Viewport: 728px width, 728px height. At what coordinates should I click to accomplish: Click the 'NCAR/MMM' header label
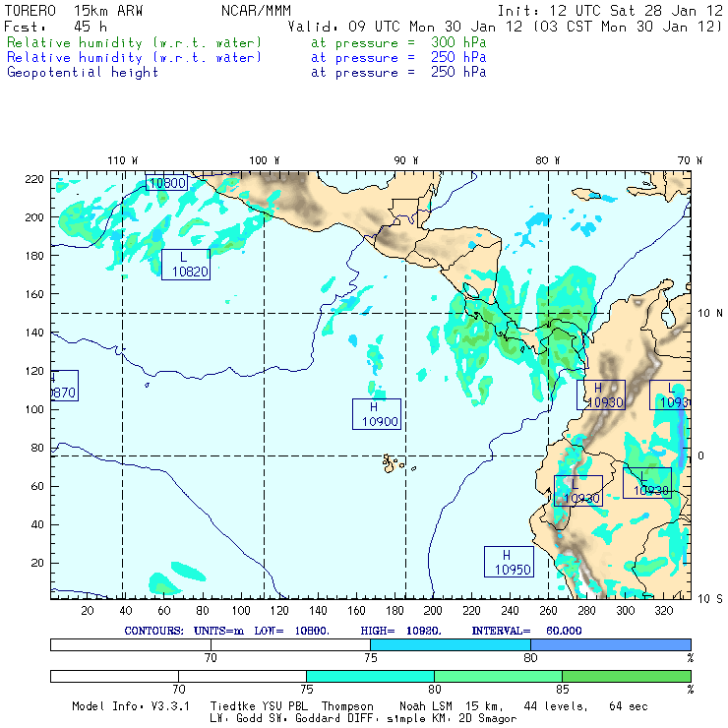click(x=256, y=11)
